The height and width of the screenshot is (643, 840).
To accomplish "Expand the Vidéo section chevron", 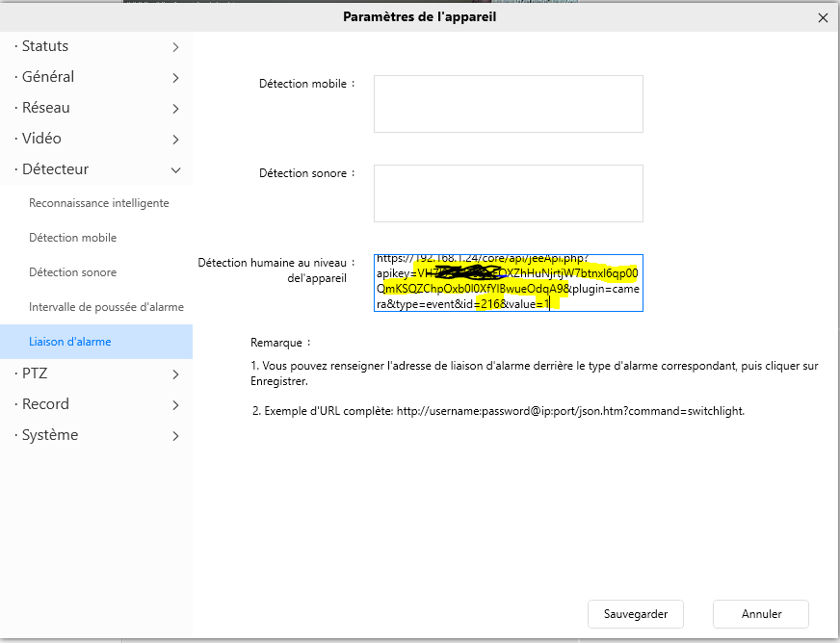I will click(175, 140).
